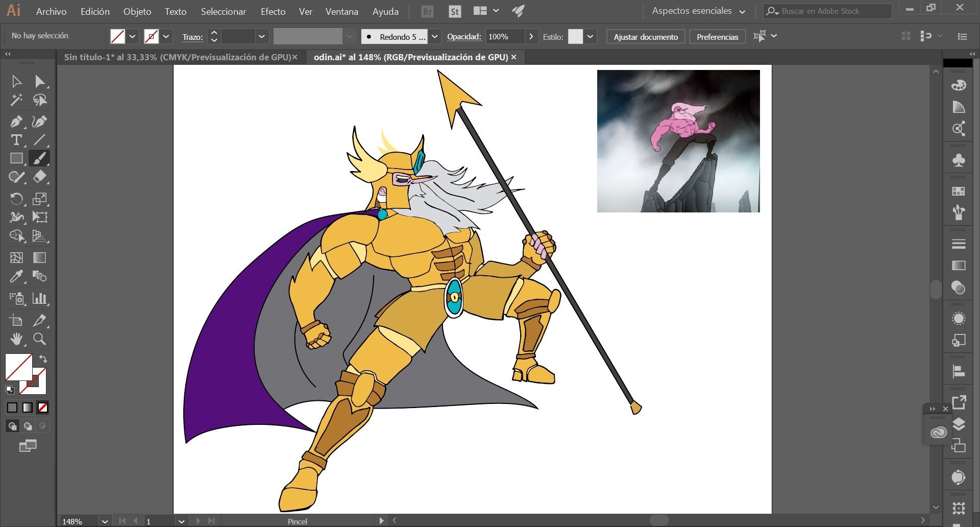Choose the Hand tool
The image size is (980, 527).
point(16,339)
